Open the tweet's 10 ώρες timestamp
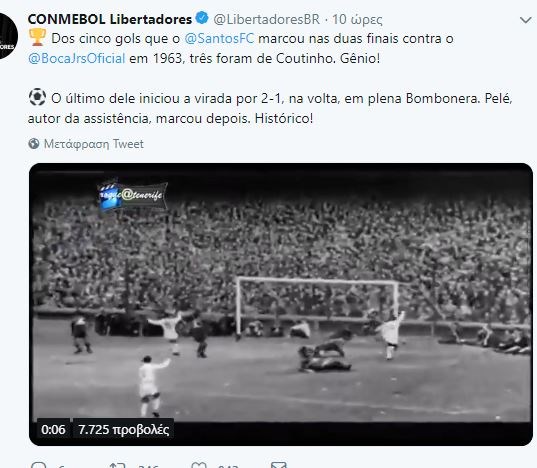 coord(357,20)
